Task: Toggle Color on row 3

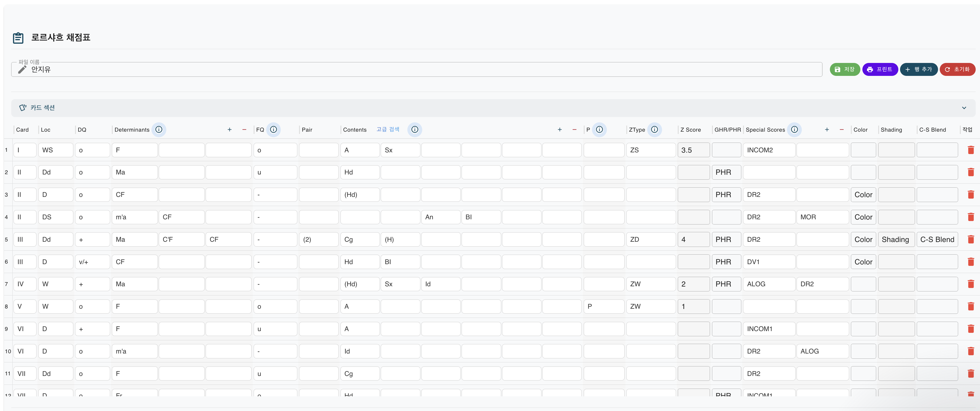Action: pyautogui.click(x=863, y=195)
